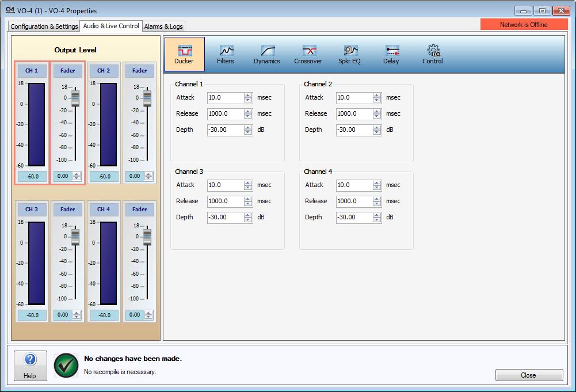Open the Dynamics section
This screenshot has width=576, height=392.
point(266,54)
